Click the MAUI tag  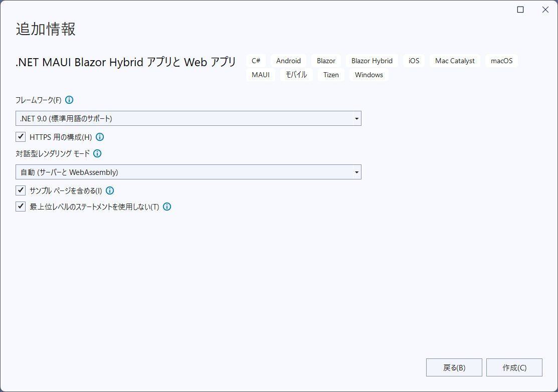point(261,75)
